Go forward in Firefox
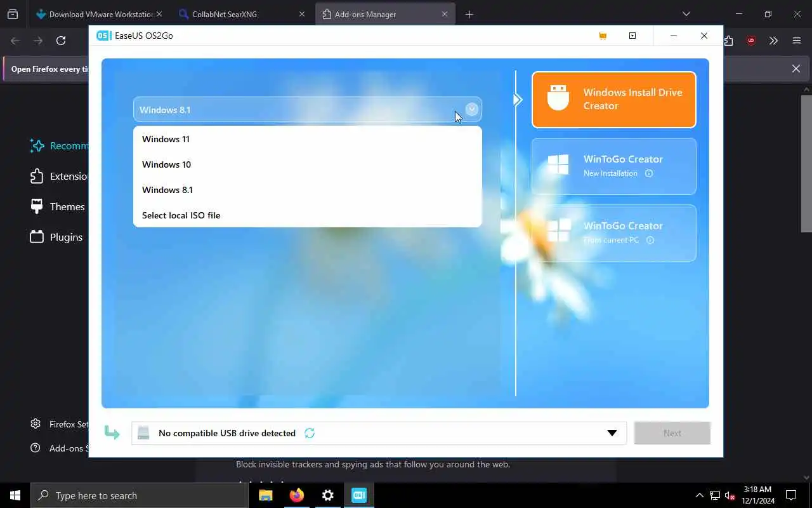This screenshot has height=508, width=812. (x=38, y=41)
